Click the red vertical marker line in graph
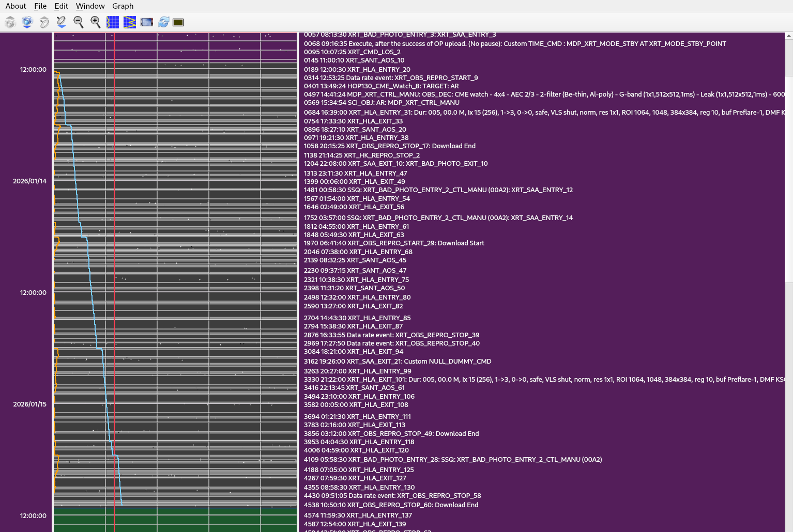793x532 pixels. pyautogui.click(x=114, y=258)
